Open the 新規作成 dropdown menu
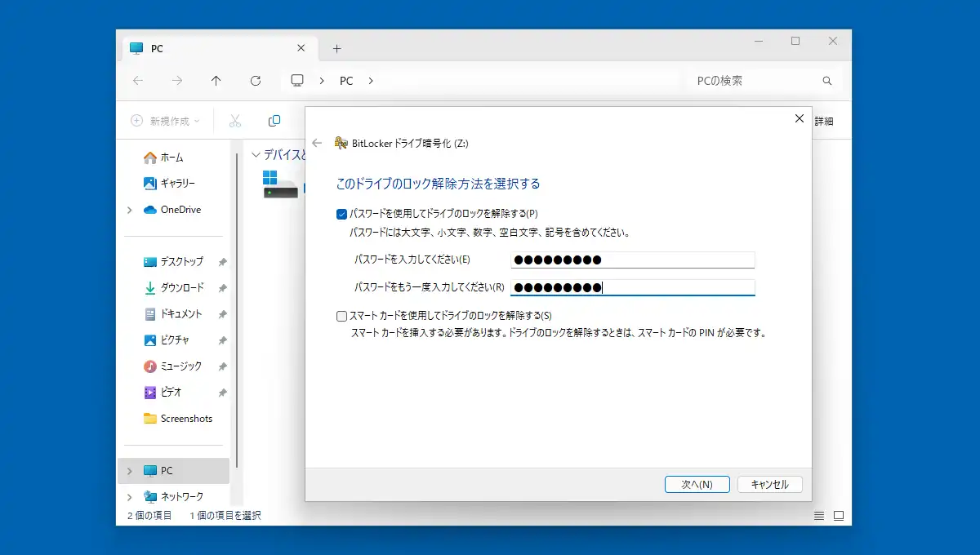 pyautogui.click(x=165, y=121)
